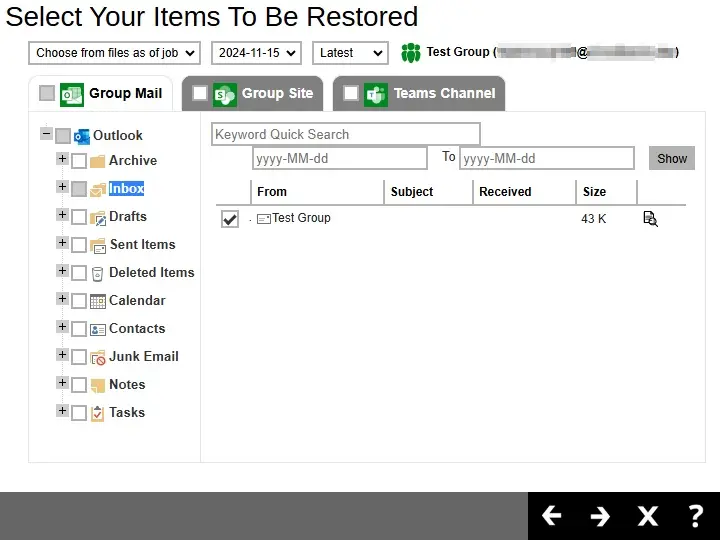The height and width of the screenshot is (540, 720).
Task: Check the Junk Email checkbox
Action: pyautogui.click(x=79, y=357)
